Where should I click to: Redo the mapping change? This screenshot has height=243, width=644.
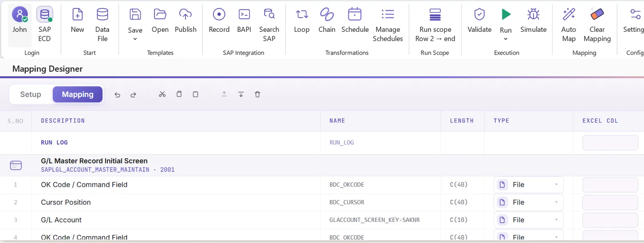coord(133,95)
